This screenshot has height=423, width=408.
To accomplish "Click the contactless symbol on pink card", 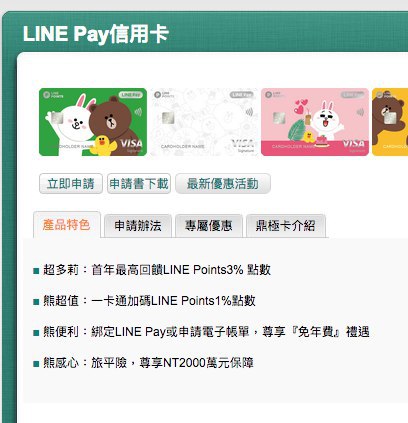I will click(x=360, y=112).
